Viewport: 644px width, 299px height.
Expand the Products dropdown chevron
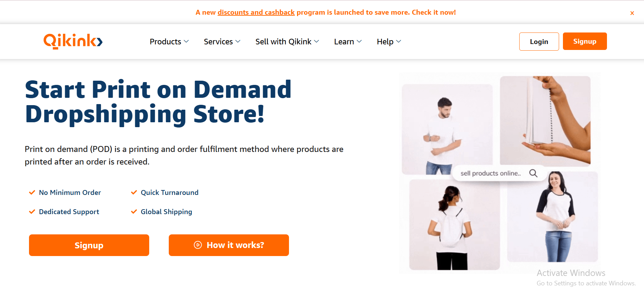click(x=186, y=42)
